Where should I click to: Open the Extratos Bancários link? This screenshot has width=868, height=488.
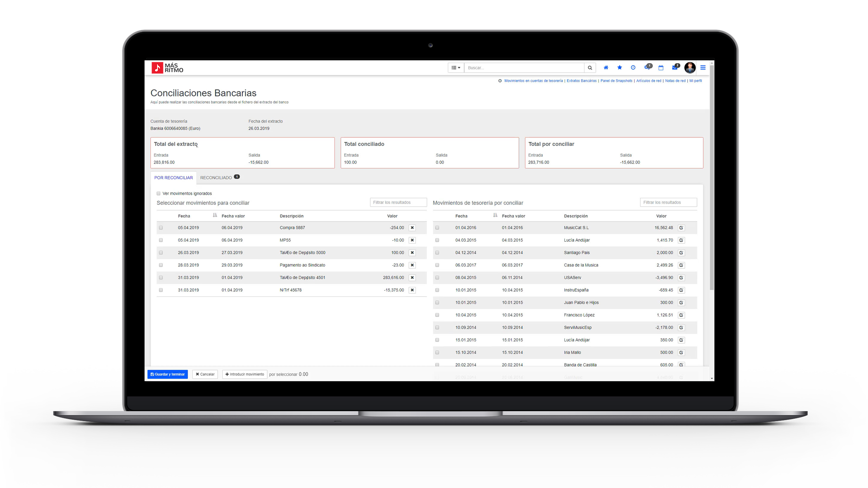(x=581, y=81)
